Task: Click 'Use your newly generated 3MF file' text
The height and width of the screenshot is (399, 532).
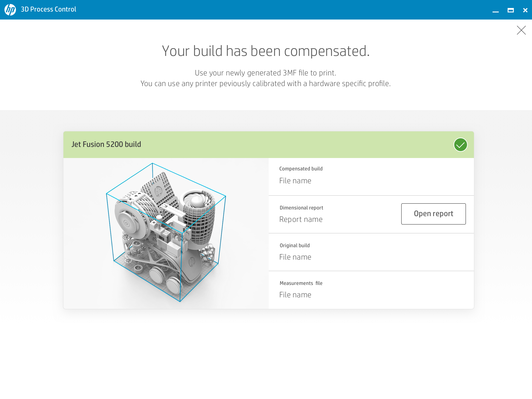Action: point(265,73)
